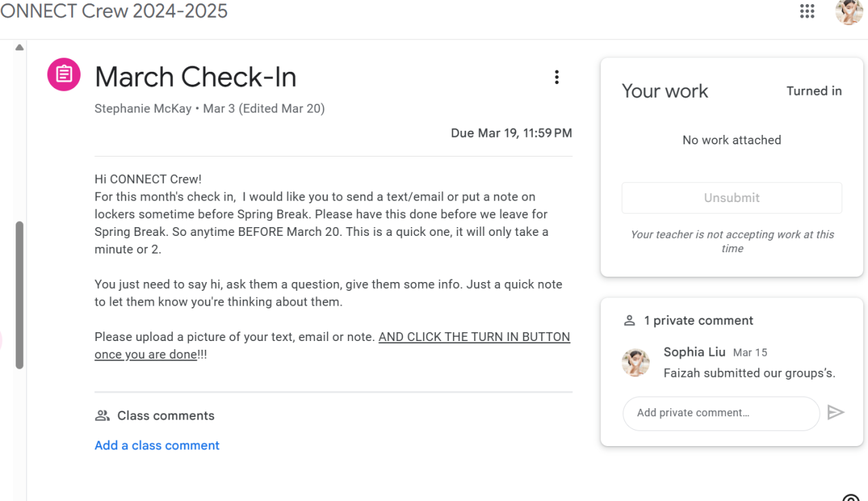Open the help icon at the bottom right corner

[850, 498]
